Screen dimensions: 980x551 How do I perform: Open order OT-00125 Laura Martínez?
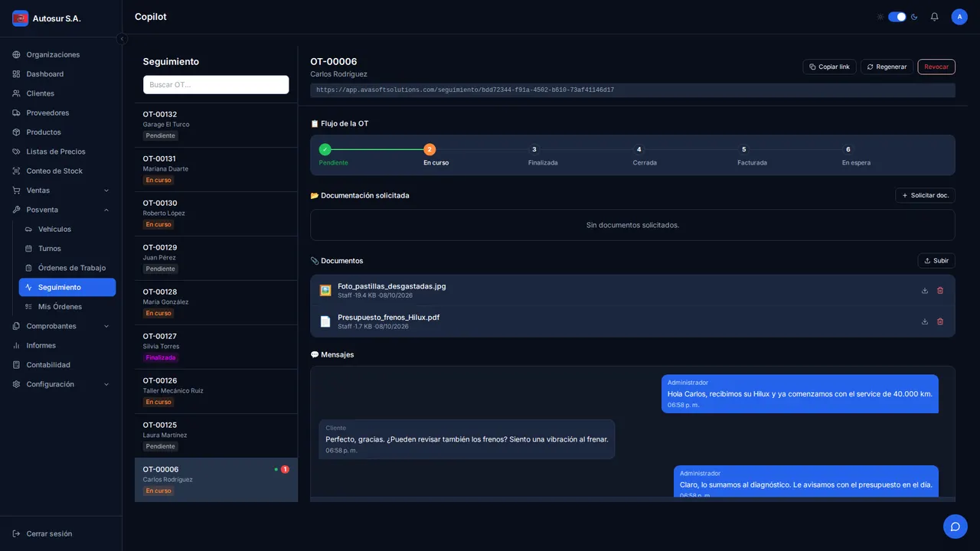pos(216,435)
